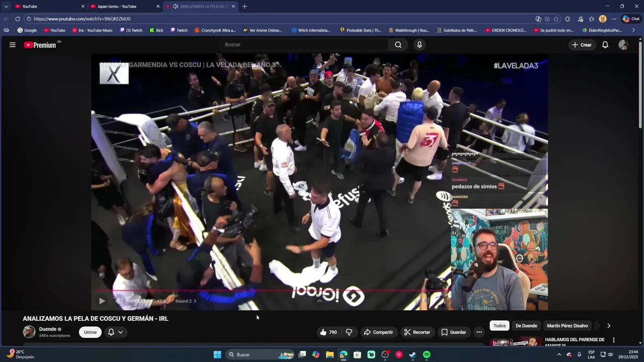The image size is (644, 362).
Task: Select the Martín Pérez Disalvo chip
Action: [567, 326]
